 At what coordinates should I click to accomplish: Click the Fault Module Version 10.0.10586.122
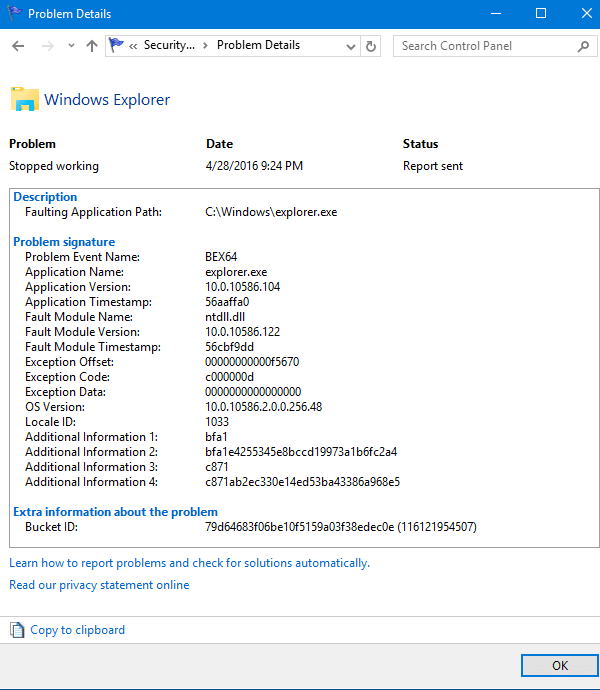tap(243, 332)
